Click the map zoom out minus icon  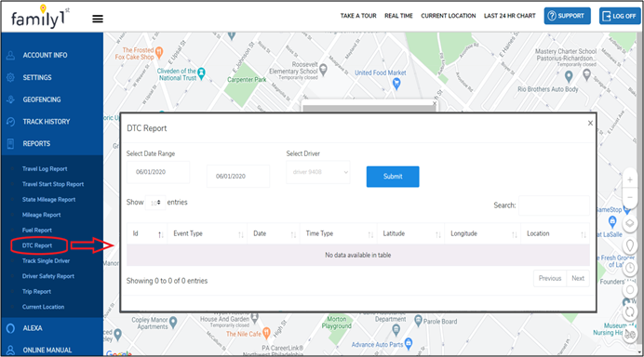pyautogui.click(x=630, y=198)
